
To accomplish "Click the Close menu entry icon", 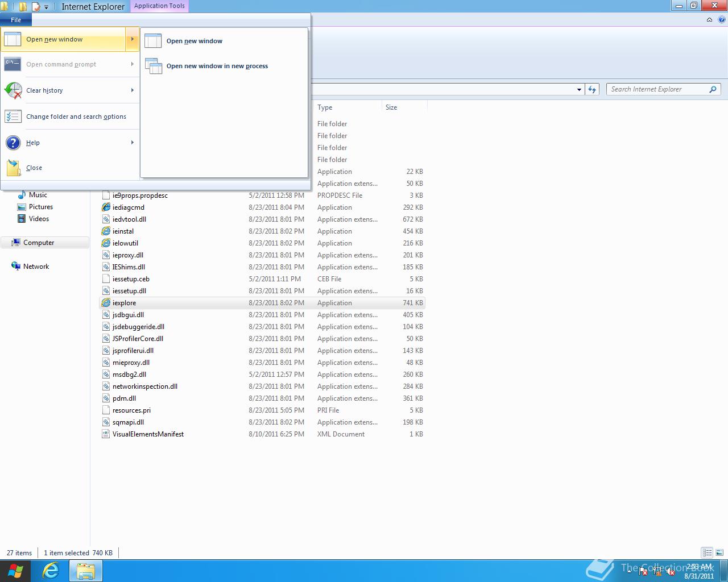I will pos(13,168).
